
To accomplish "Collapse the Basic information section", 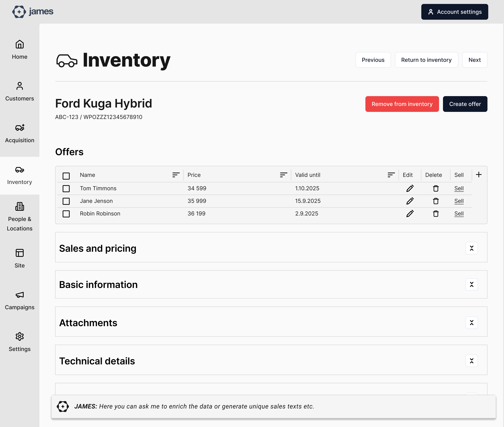I will click(472, 284).
